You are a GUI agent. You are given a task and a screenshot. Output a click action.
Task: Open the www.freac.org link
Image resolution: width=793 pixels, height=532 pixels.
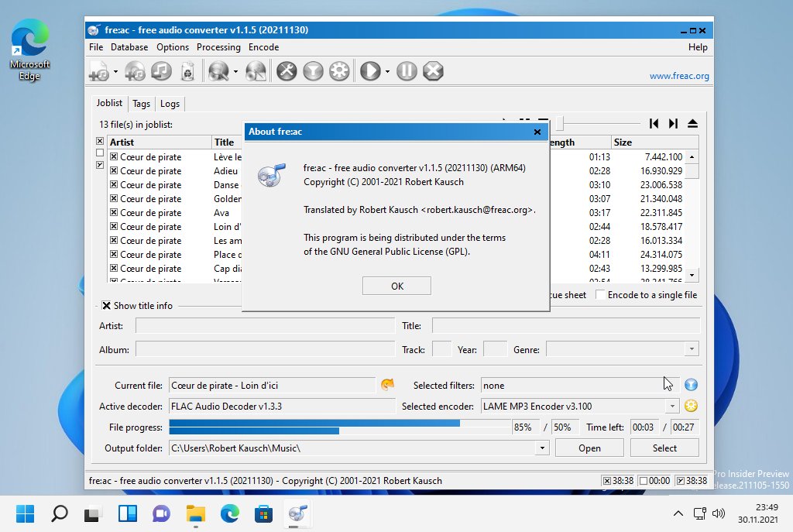(x=679, y=76)
